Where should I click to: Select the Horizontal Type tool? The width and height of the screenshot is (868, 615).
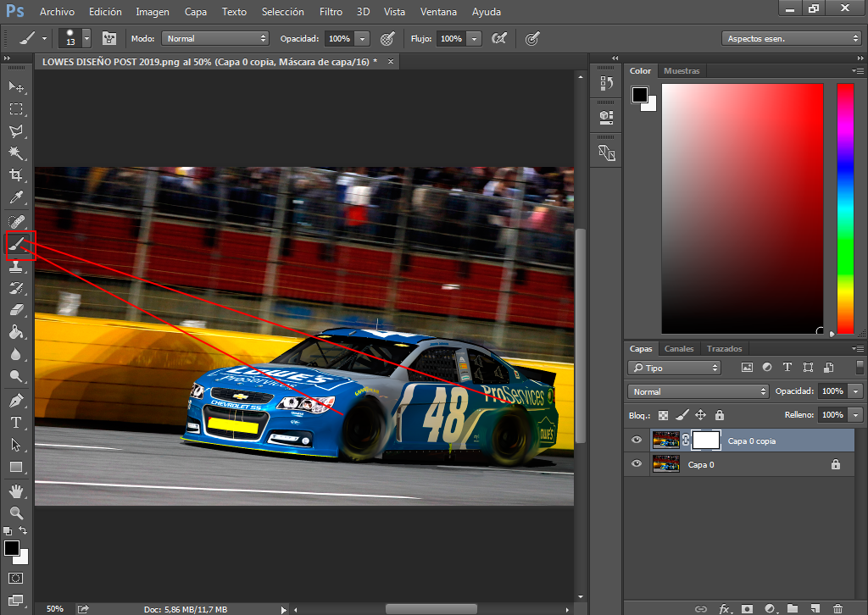[16, 423]
